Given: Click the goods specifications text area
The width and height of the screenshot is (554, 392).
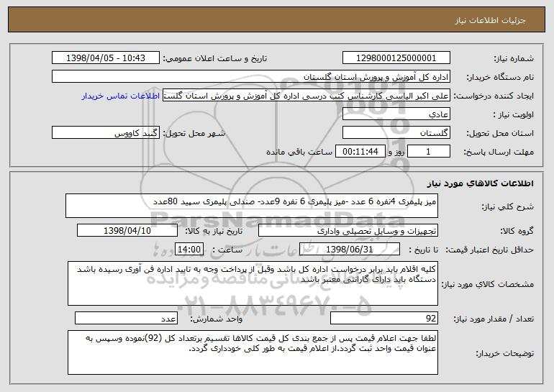Looking at the screenshot, I should click(253, 283).
